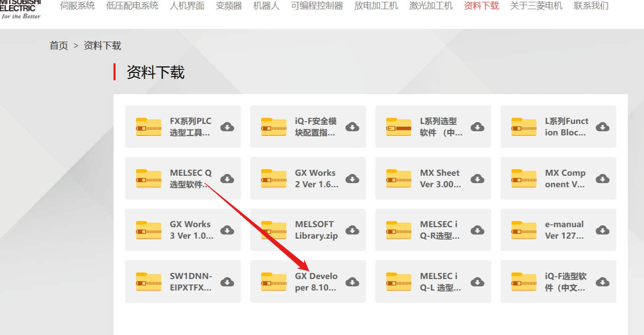The image size is (644, 335).
Task: Click the 首页 breadcrumb link
Action: tap(59, 46)
